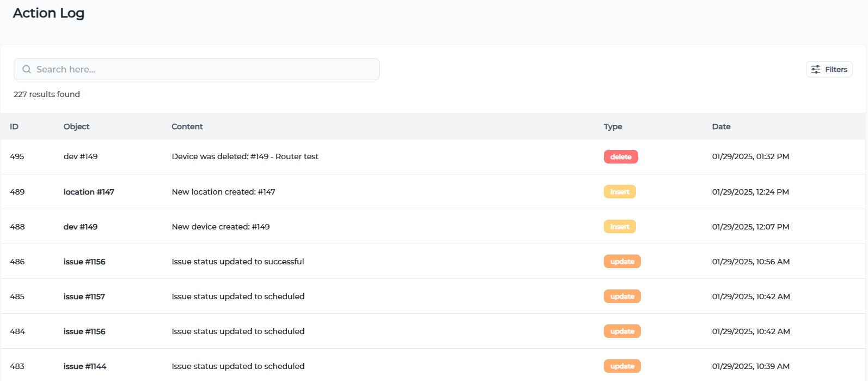Open the Filters panel

[x=829, y=70]
